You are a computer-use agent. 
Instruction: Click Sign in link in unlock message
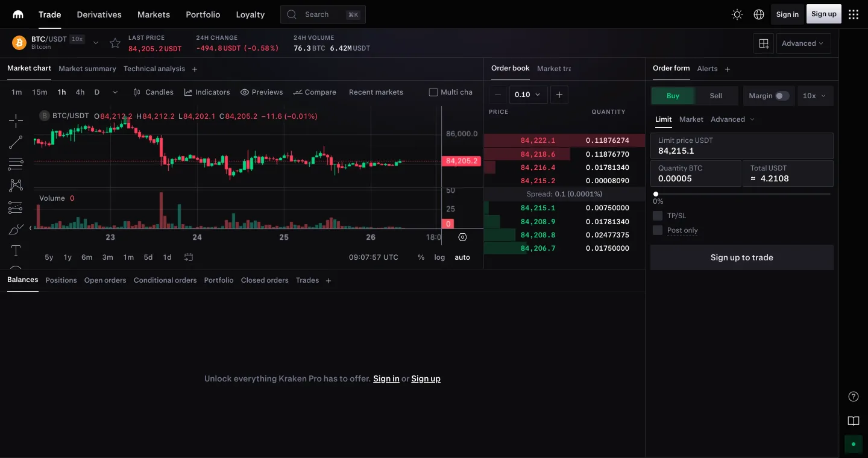[x=386, y=378]
